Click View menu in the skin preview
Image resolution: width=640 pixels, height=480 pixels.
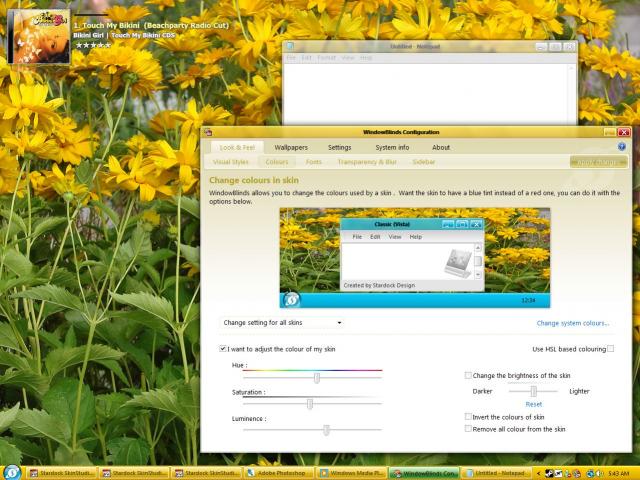[394, 237]
